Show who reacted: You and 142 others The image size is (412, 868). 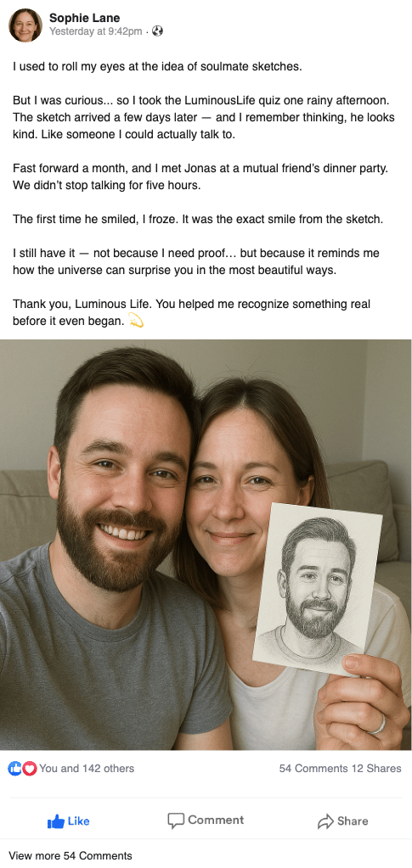[x=87, y=769]
